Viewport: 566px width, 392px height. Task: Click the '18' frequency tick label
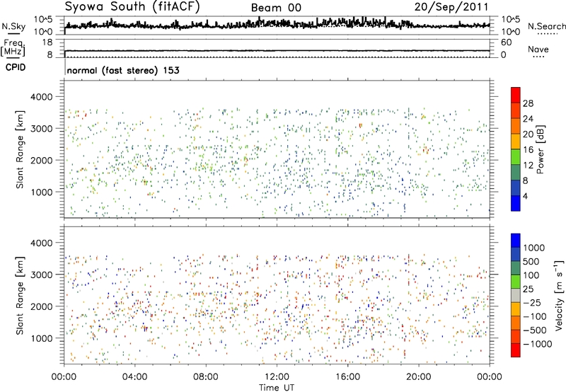(47, 42)
